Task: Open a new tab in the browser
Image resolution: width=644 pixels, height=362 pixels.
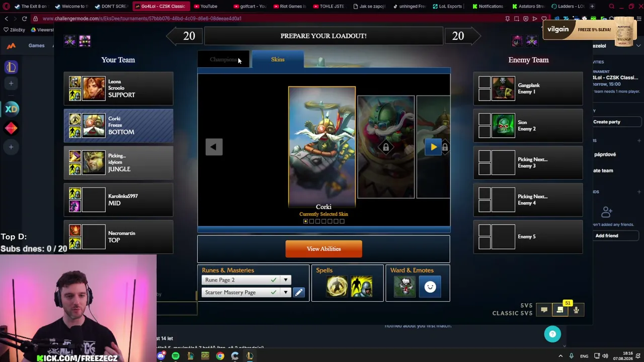Action: coord(592,6)
